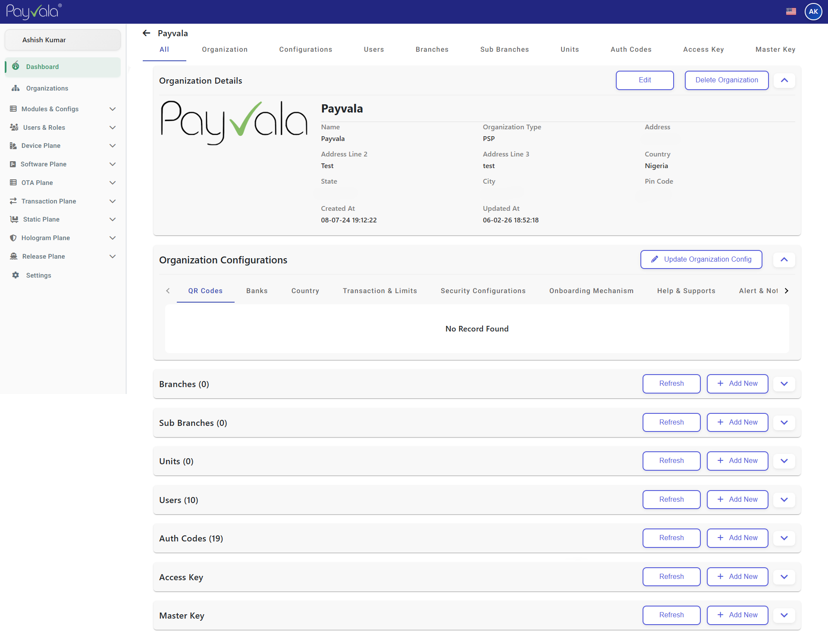Expand the Transaction Plane menu

(x=113, y=201)
